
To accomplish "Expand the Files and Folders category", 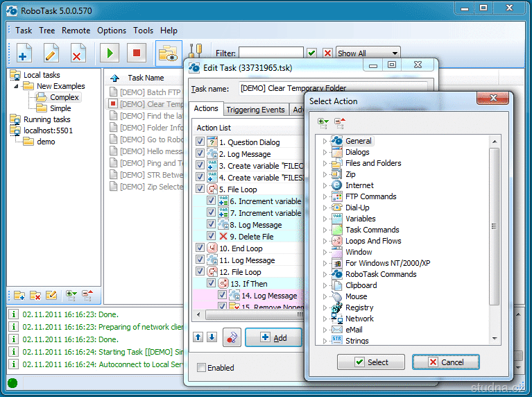I will [x=324, y=163].
